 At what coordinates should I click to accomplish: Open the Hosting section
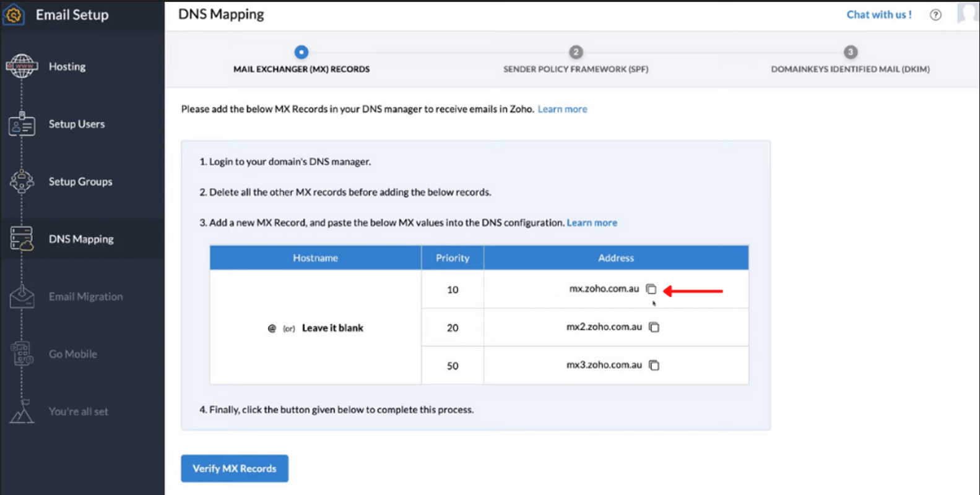pos(67,67)
